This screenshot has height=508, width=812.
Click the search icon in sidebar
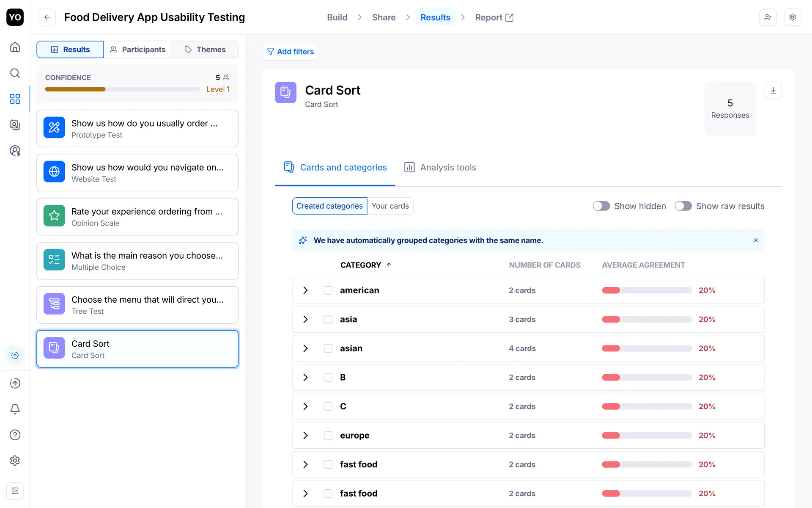15,73
